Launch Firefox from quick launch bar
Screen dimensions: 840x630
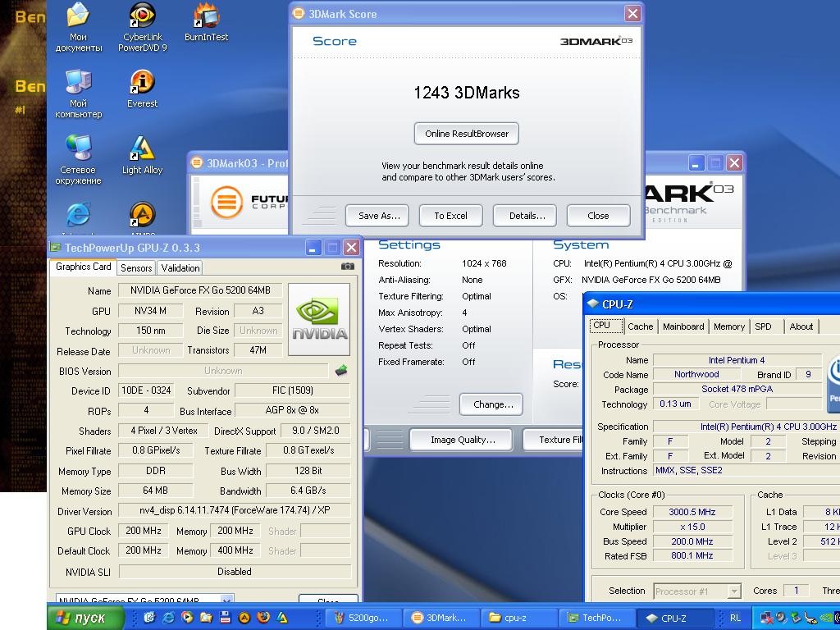(263, 618)
